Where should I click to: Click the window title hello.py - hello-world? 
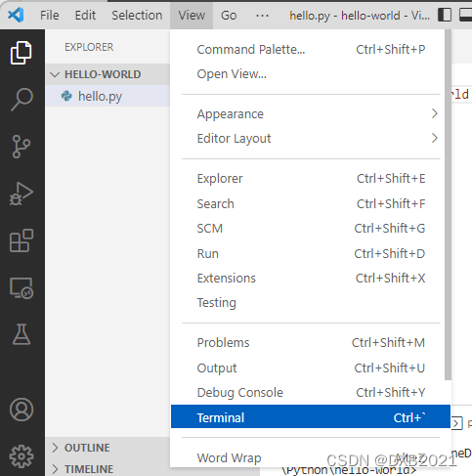click(360, 16)
